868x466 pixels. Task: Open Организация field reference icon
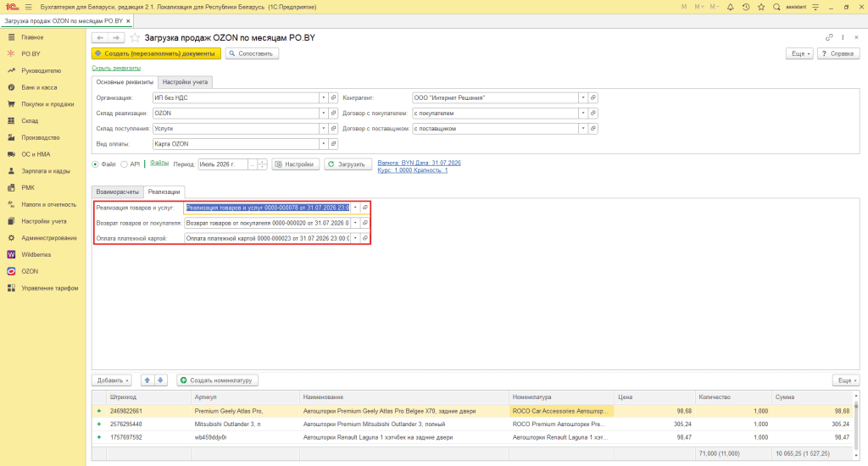point(333,97)
